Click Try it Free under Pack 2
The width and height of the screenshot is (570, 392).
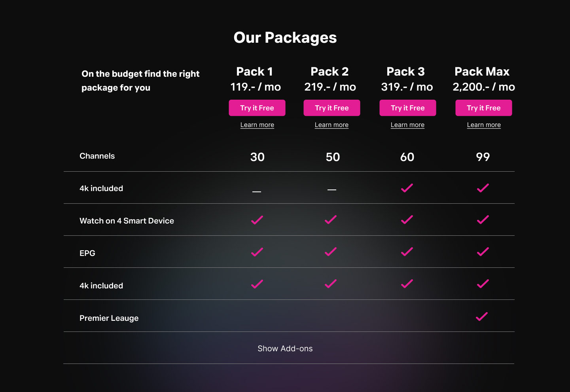click(x=332, y=108)
